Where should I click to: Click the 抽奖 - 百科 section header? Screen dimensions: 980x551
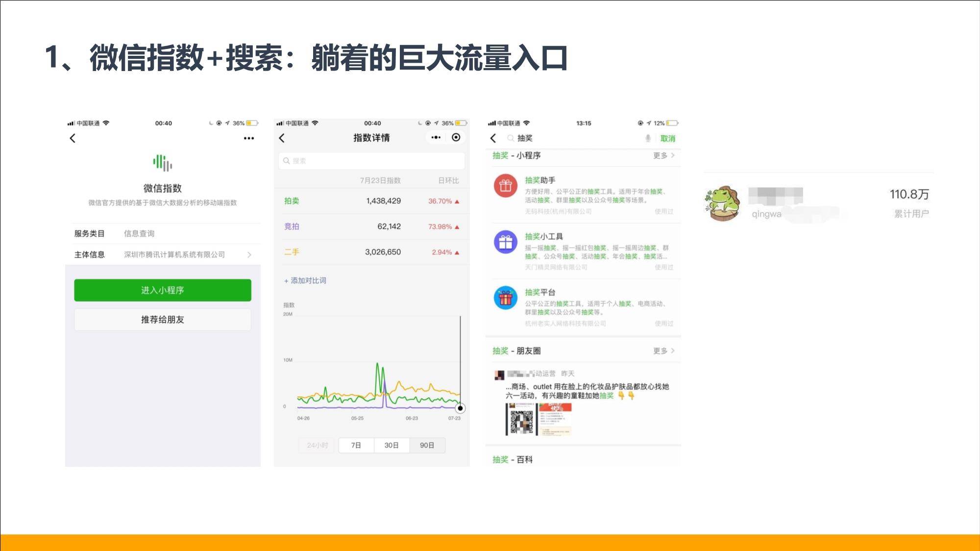(x=513, y=459)
